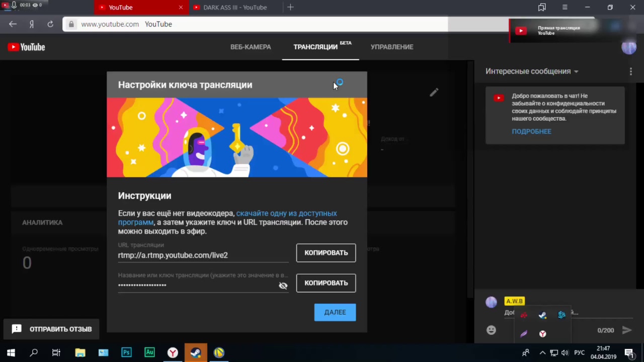Click the user avatar in the top right
The height and width of the screenshot is (362, 644).
pos(629,47)
